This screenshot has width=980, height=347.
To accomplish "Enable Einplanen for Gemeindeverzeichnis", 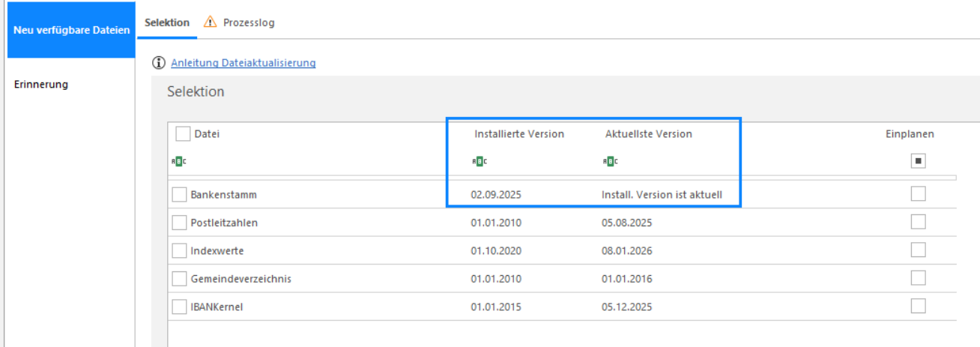I will (x=919, y=278).
